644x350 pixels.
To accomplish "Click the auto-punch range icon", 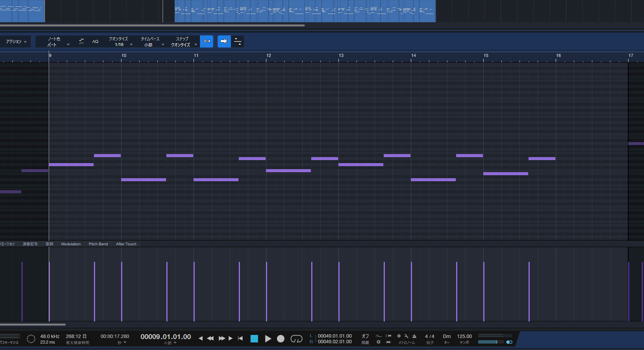I will (x=389, y=342).
